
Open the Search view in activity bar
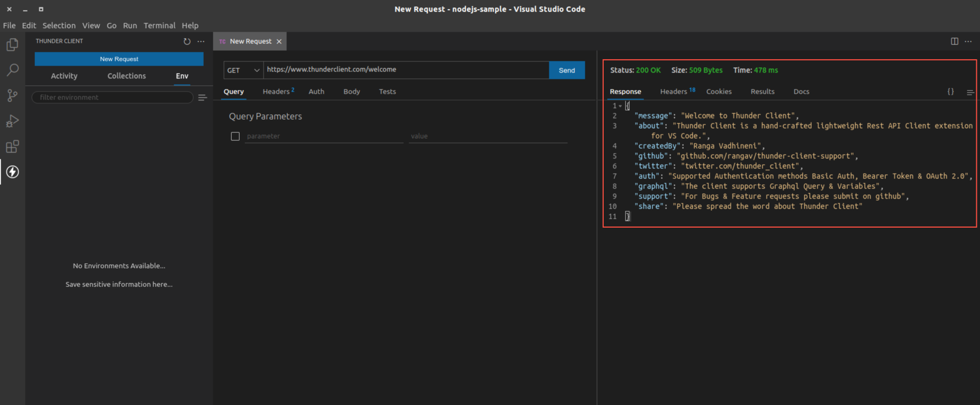(x=12, y=70)
